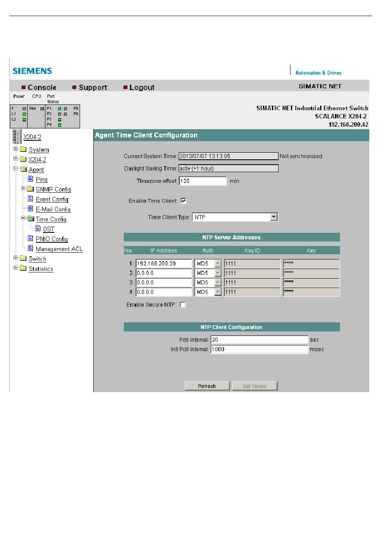This screenshot has width=392, height=537.
Task: Open the Automation & Drives link
Action: 318,73
